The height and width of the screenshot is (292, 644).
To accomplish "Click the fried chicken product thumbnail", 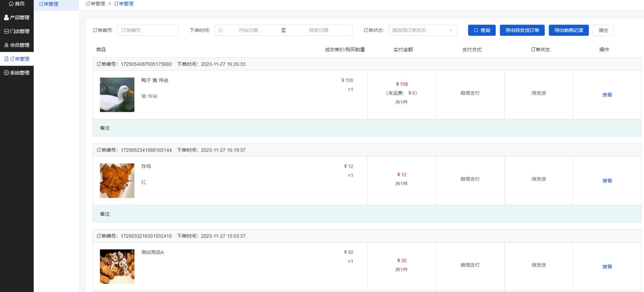I will click(117, 181).
